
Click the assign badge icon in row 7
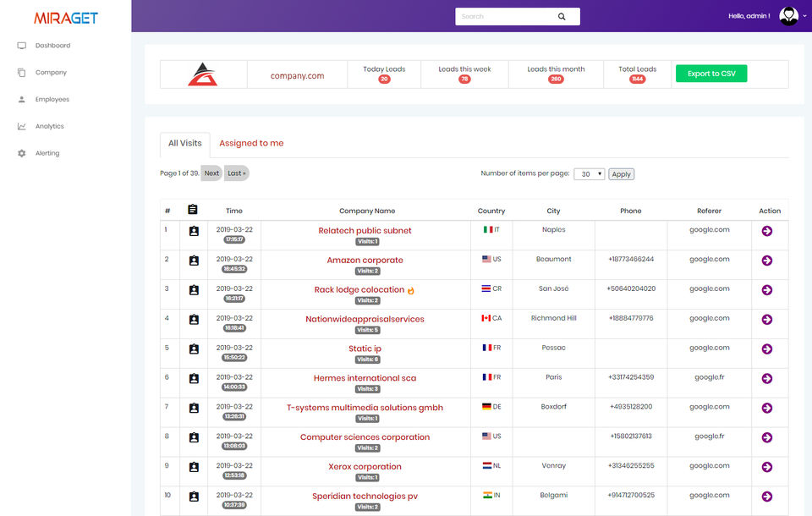pos(194,409)
